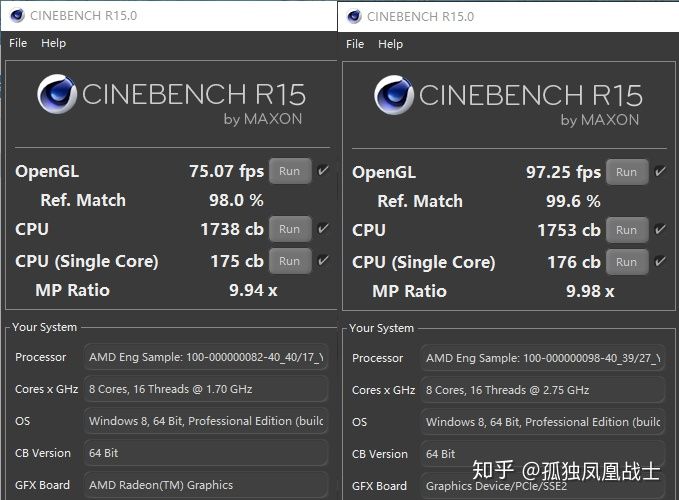This screenshot has height=500, width=679.
Task: Click Cinebench app icon in right window title bar
Action: (x=354, y=16)
